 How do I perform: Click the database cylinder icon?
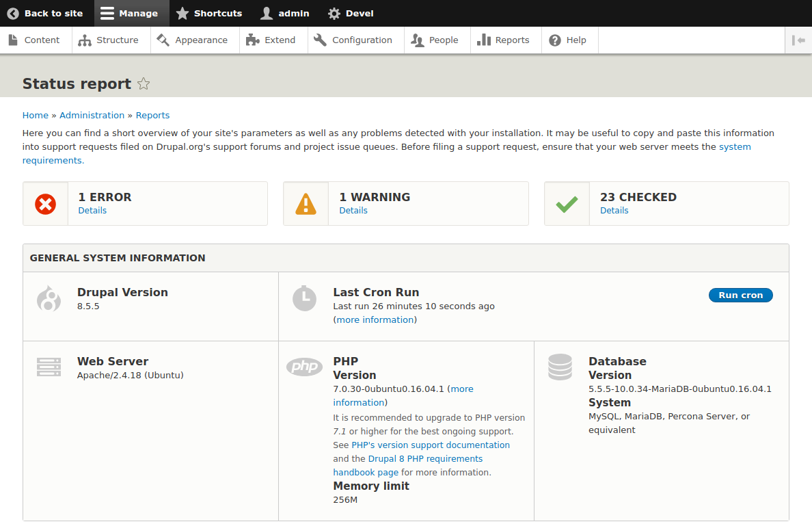point(560,367)
